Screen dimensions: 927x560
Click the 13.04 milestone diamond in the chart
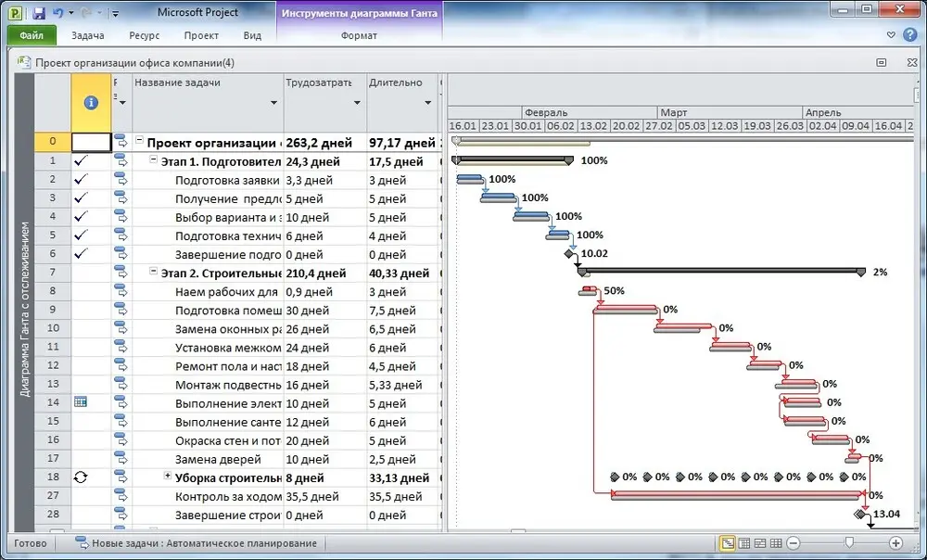861,514
